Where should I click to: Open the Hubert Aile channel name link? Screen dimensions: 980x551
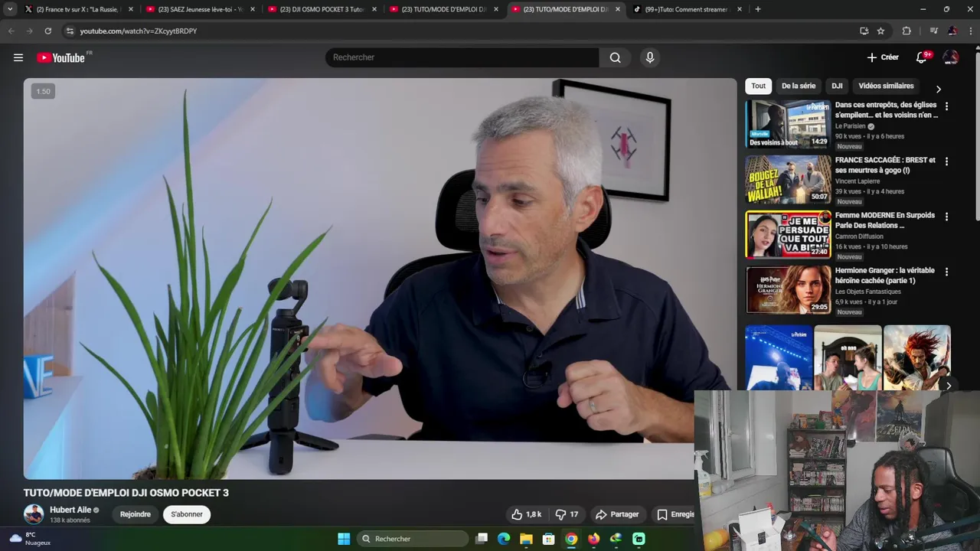pos(70,510)
